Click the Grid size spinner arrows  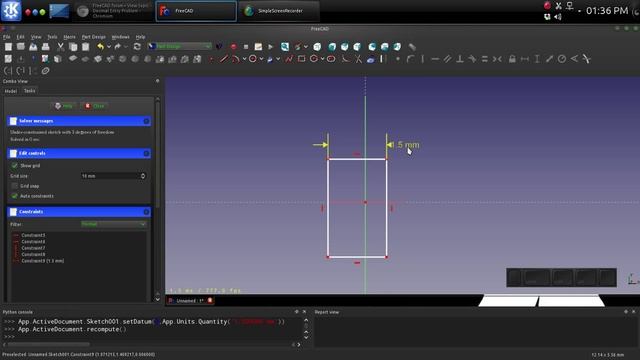coord(143,176)
